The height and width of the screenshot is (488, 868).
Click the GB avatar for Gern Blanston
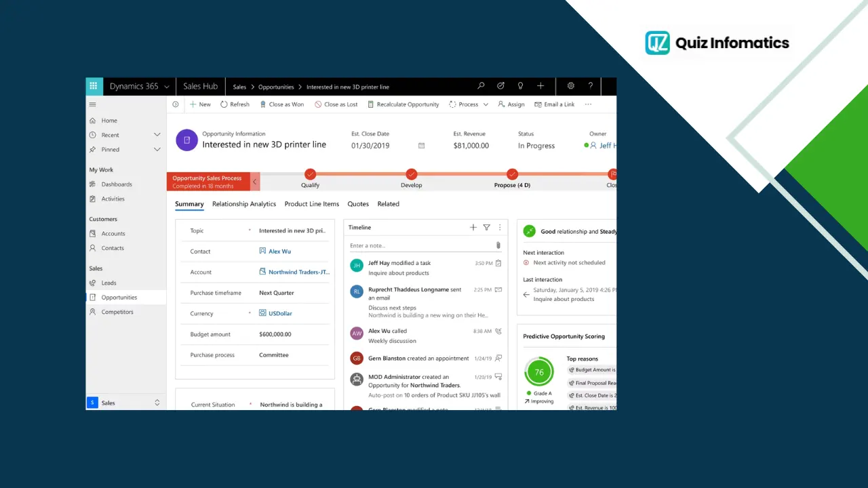click(357, 358)
